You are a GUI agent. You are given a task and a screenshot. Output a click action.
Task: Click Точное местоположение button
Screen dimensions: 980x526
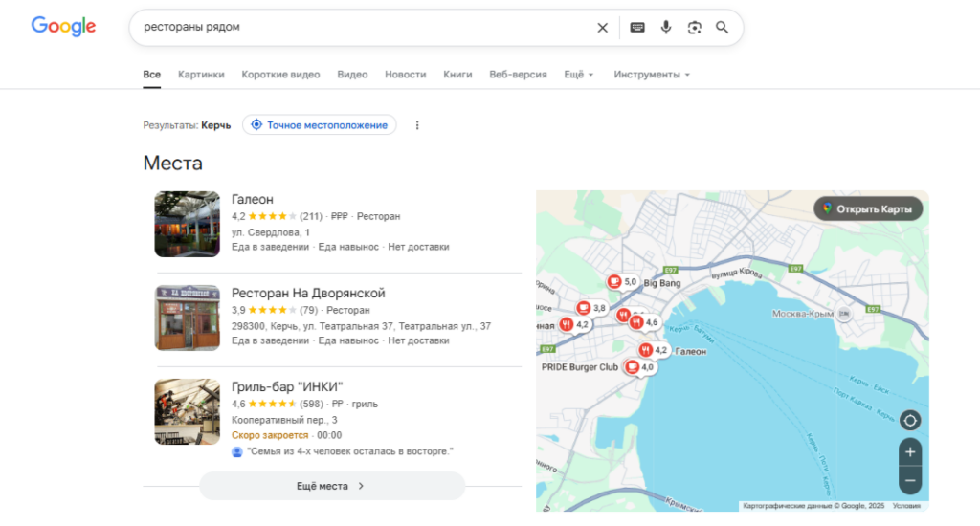320,125
